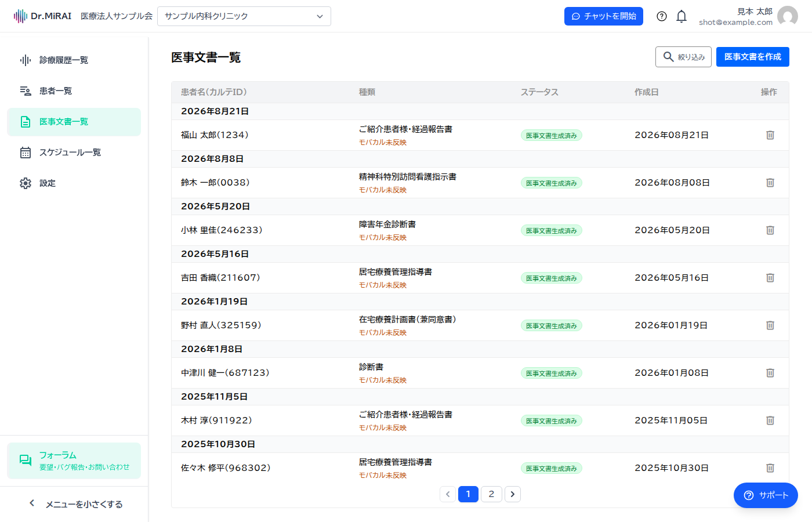The image size is (812, 522).
Task: Go to next page arrow
Action: (513, 494)
